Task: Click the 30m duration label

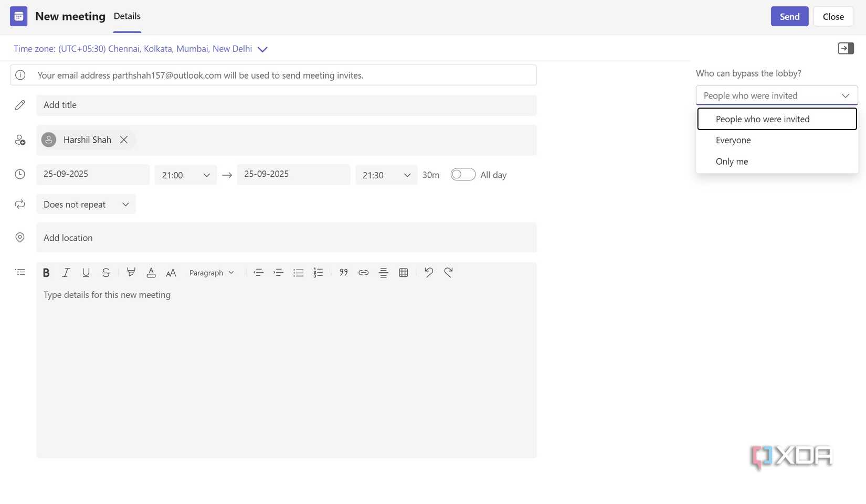Action: 431,175
